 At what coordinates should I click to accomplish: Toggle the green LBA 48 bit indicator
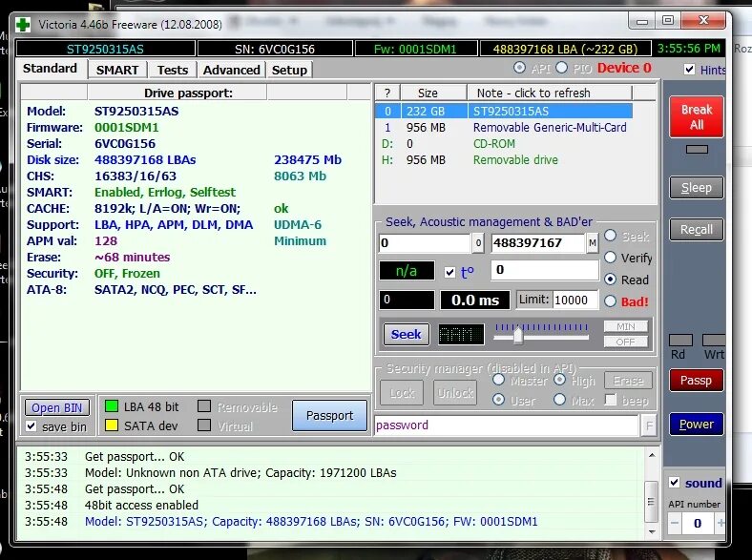(112, 406)
